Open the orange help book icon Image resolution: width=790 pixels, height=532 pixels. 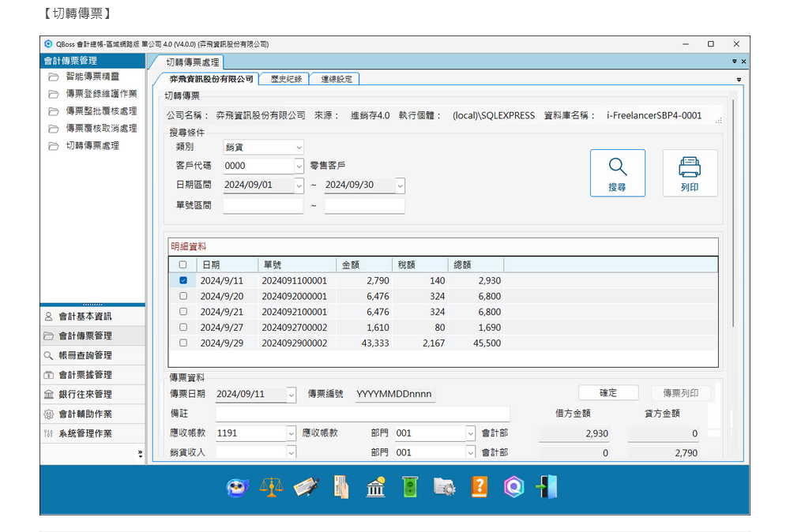click(480, 487)
